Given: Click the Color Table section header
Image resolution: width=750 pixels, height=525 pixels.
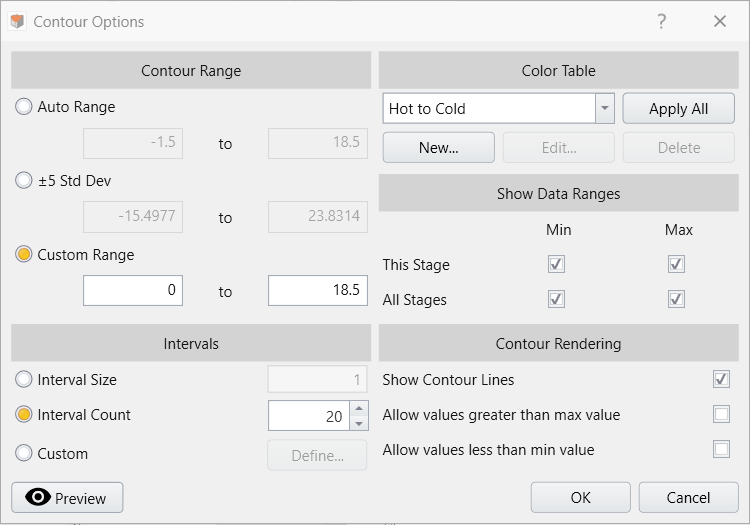Looking at the screenshot, I should click(559, 70).
